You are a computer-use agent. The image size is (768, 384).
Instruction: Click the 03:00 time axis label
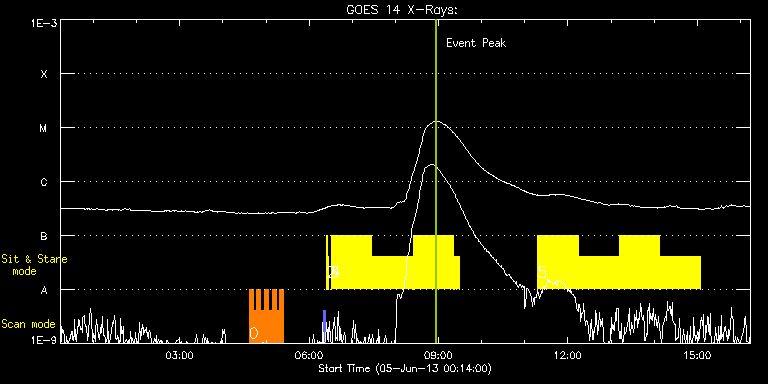click(x=180, y=354)
